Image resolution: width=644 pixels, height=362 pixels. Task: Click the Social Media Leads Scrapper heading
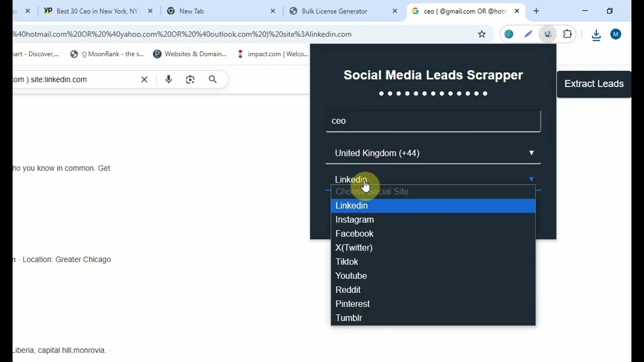[433, 75]
